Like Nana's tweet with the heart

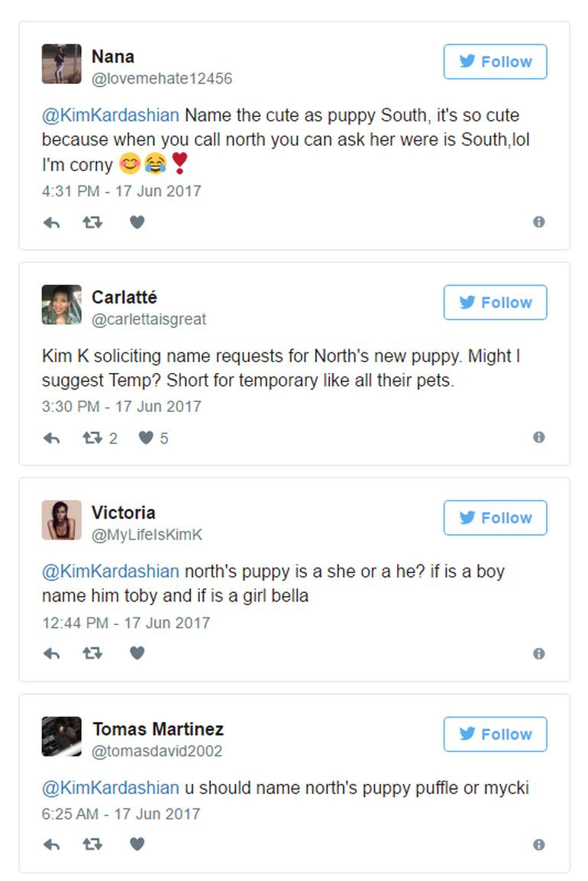pos(137,222)
